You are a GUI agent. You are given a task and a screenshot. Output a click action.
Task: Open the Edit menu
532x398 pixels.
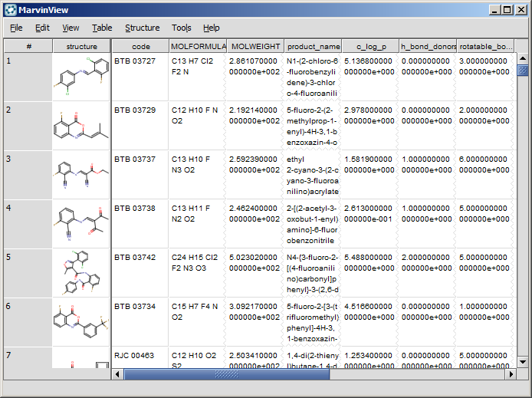[x=42, y=28]
